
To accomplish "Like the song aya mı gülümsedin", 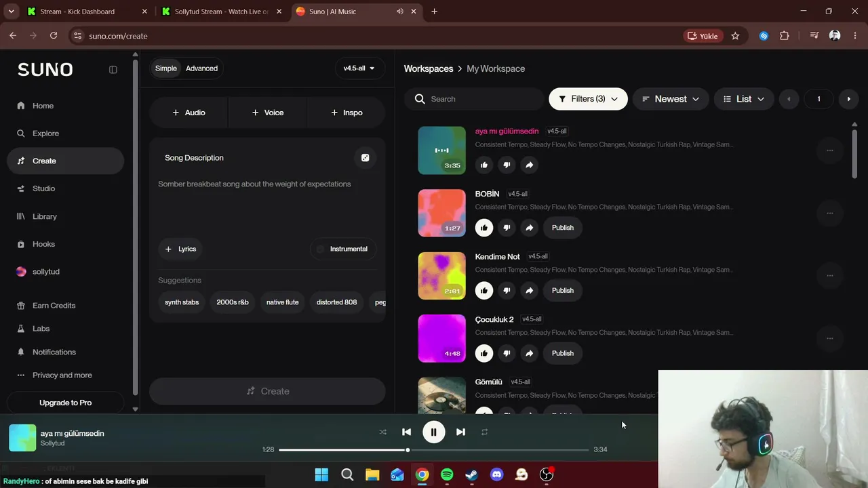I will (484, 165).
